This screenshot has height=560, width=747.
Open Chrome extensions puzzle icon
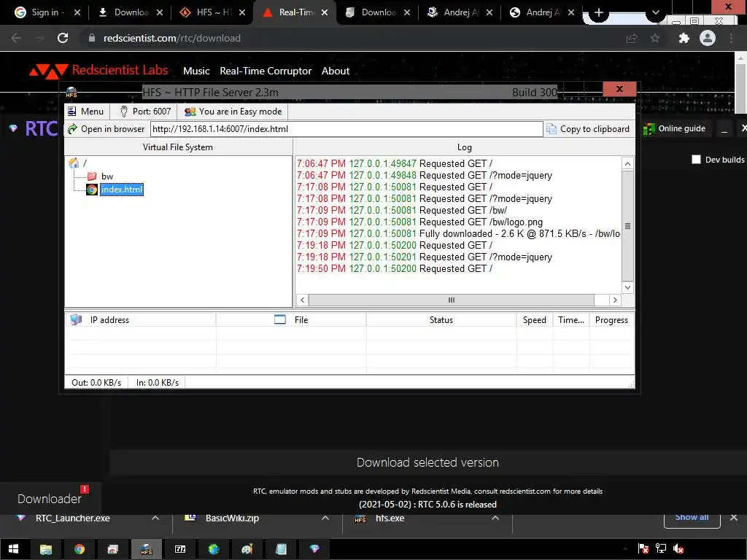684,38
